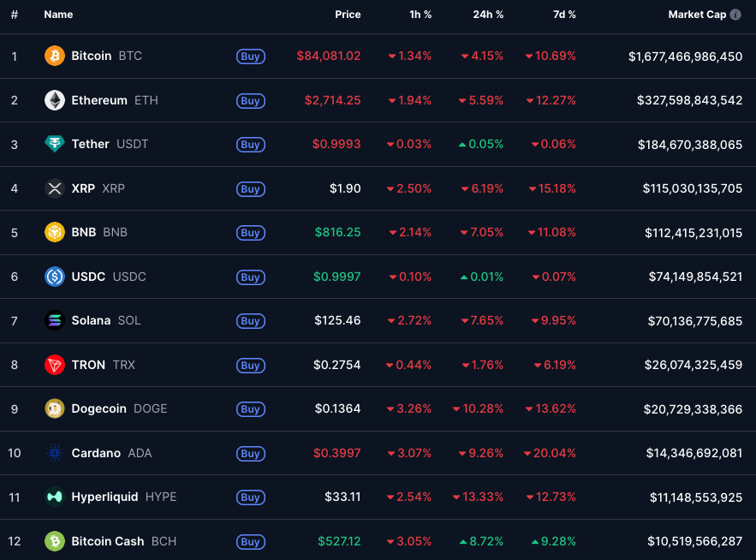The image size is (756, 560).
Task: Open the USDC coin name link
Action: pos(88,277)
